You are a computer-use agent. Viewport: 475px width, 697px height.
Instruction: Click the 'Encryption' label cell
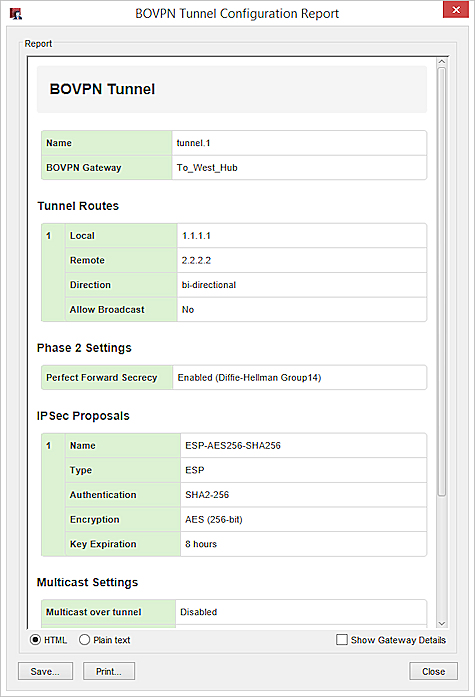[x=123, y=519]
